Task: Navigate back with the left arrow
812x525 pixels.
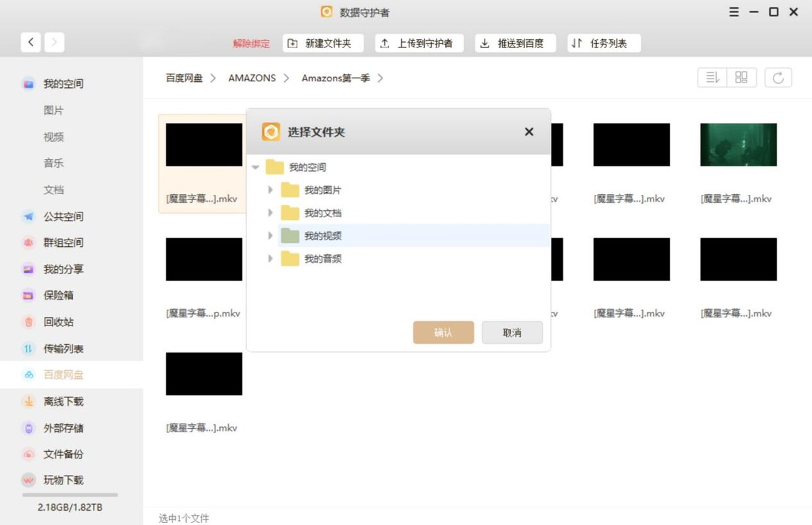Action: click(30, 43)
